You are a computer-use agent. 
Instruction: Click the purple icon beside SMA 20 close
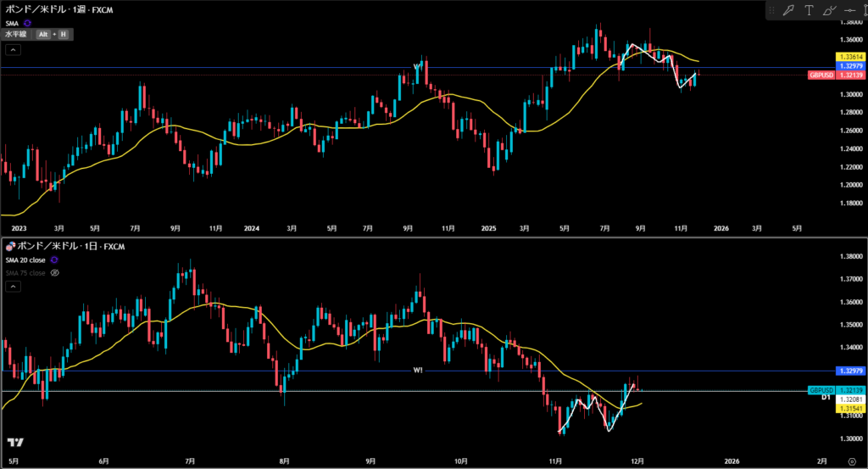[54, 260]
